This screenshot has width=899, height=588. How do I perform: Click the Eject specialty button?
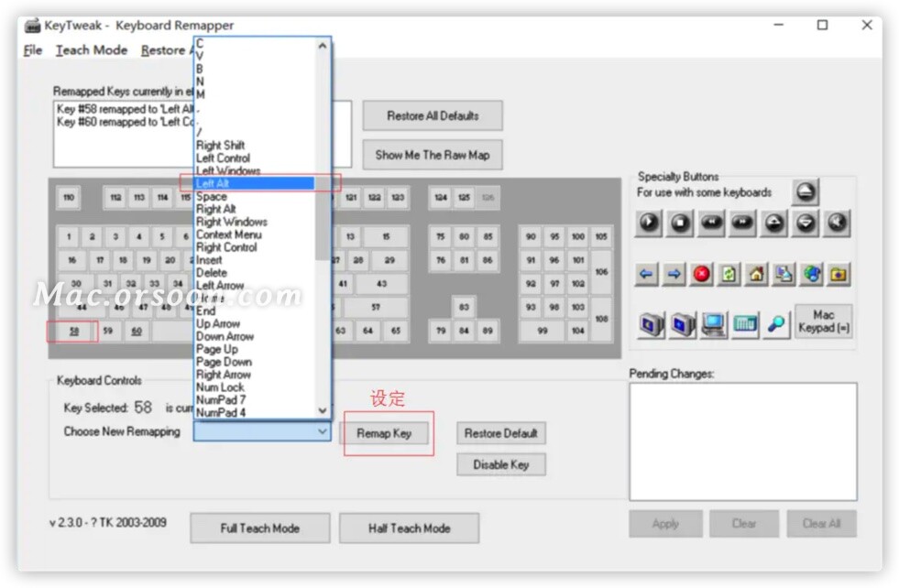click(806, 192)
